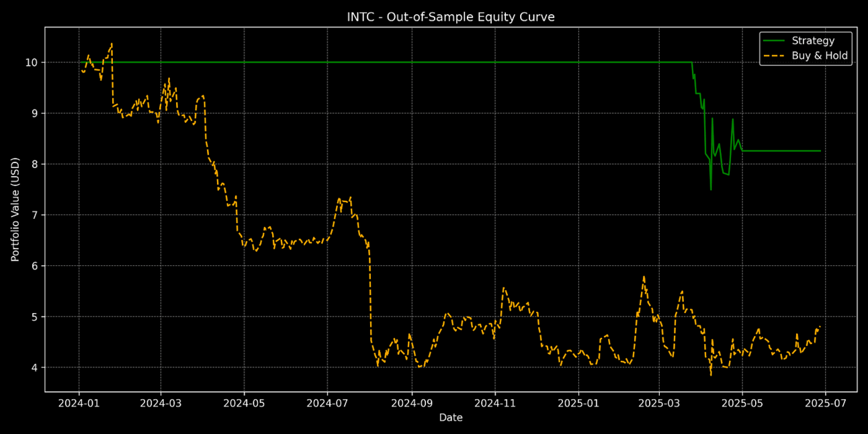This screenshot has width=868, height=434.
Task: Click the x-axis tick label '2024-11'
Action: click(x=495, y=403)
